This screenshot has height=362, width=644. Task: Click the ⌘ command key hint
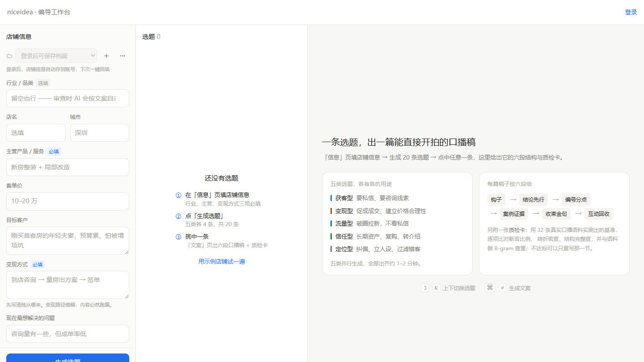click(490, 288)
